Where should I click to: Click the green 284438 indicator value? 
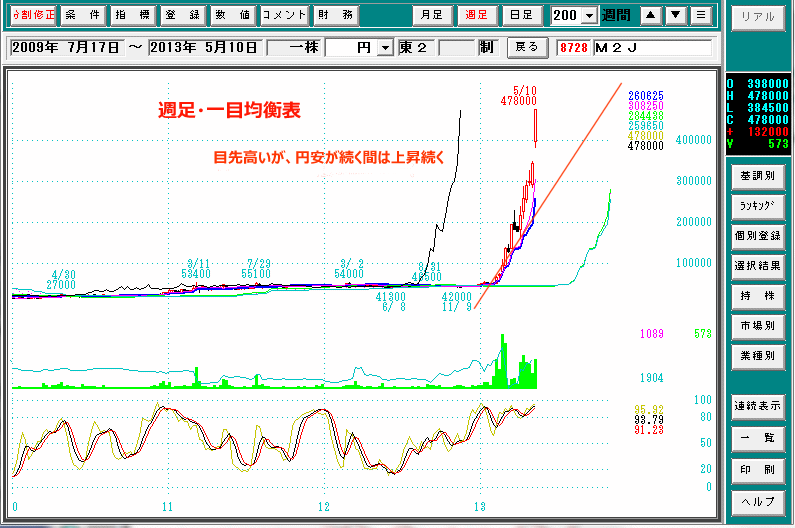(x=645, y=116)
